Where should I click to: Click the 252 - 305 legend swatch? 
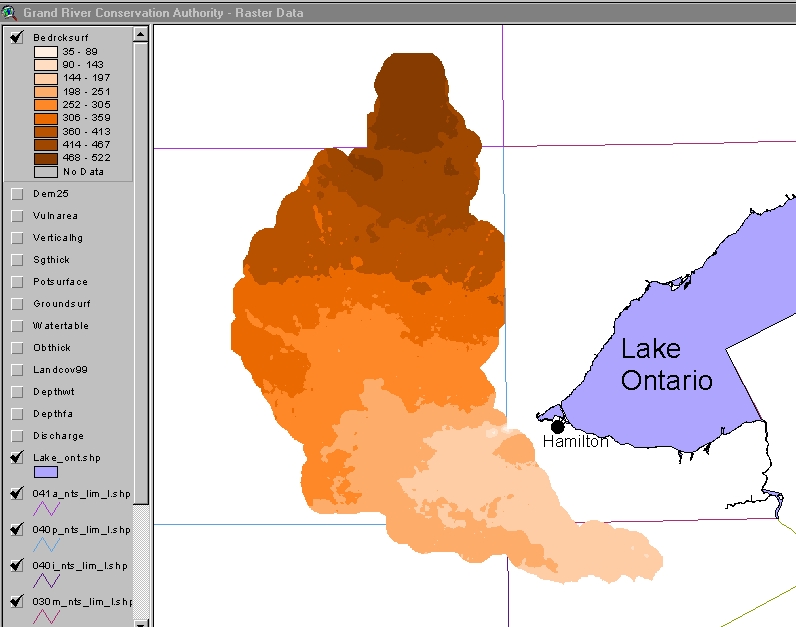[x=46, y=105]
